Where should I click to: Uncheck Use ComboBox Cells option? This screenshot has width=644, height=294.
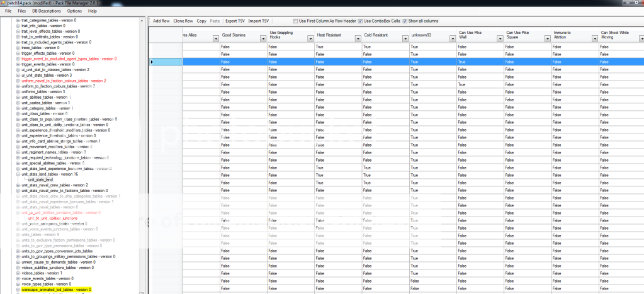360,21
